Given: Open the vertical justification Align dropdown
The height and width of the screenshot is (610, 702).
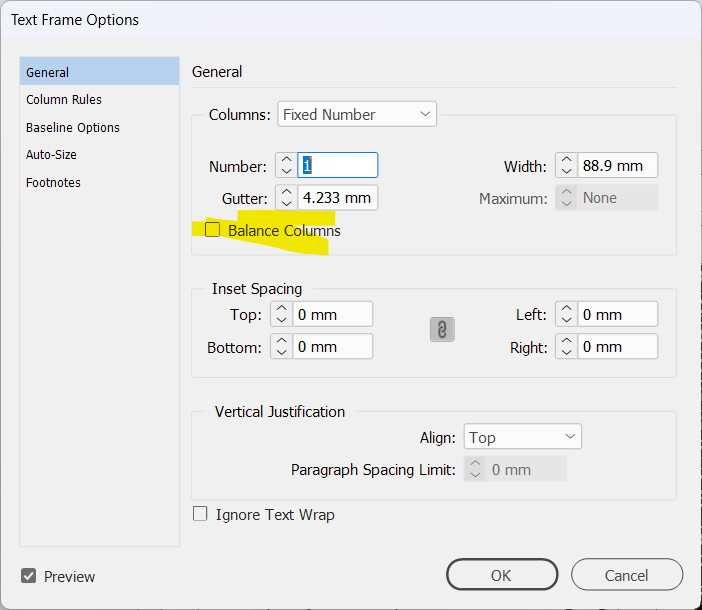Looking at the screenshot, I should [x=522, y=437].
